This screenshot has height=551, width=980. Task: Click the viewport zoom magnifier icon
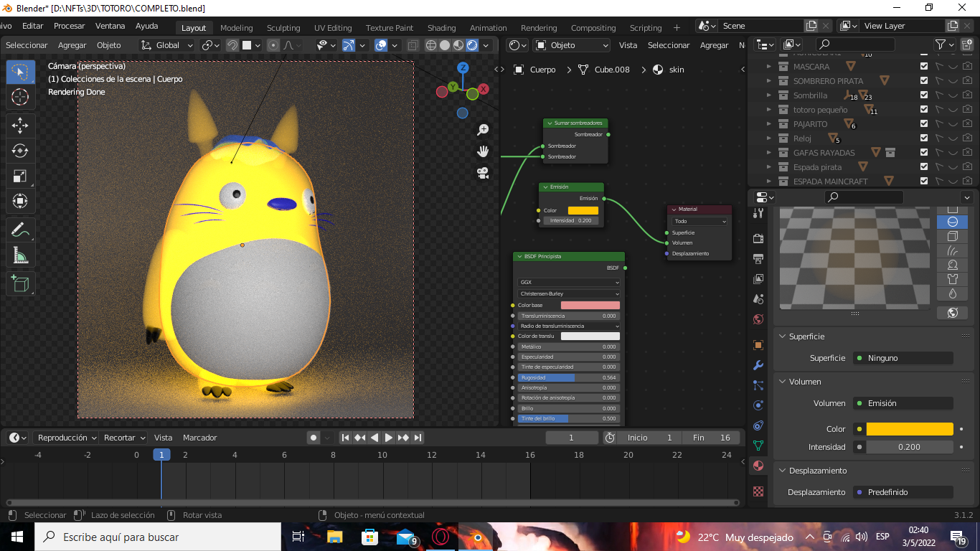pos(483,130)
